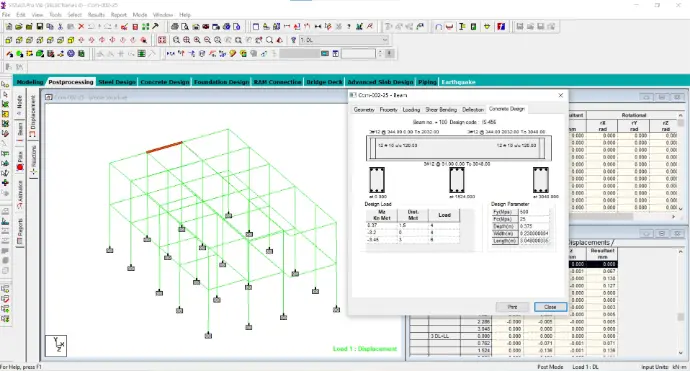Click the Zoom Window magnifier icon
690x371 pixels.
click(x=176, y=40)
